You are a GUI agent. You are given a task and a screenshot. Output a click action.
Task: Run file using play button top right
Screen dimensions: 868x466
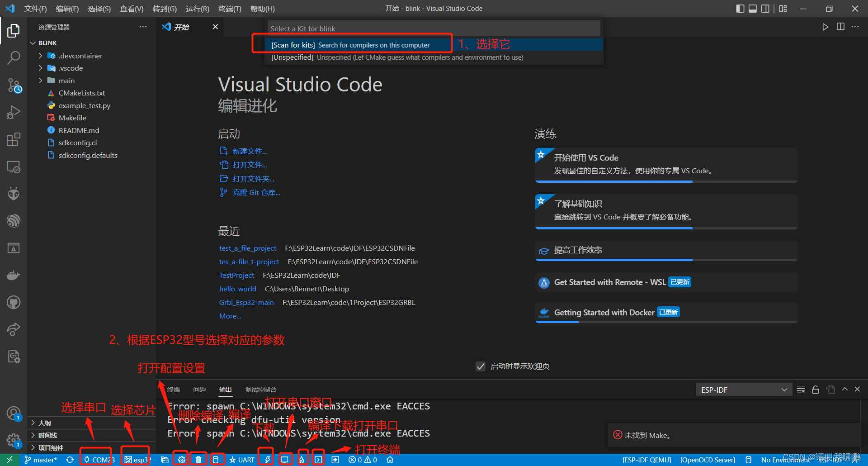825,27
